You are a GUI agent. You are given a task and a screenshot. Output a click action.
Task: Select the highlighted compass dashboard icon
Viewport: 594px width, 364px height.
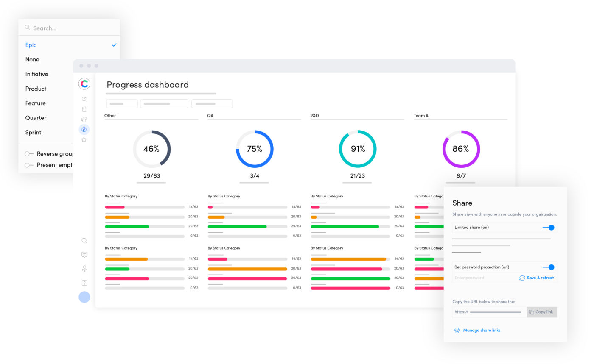click(84, 129)
